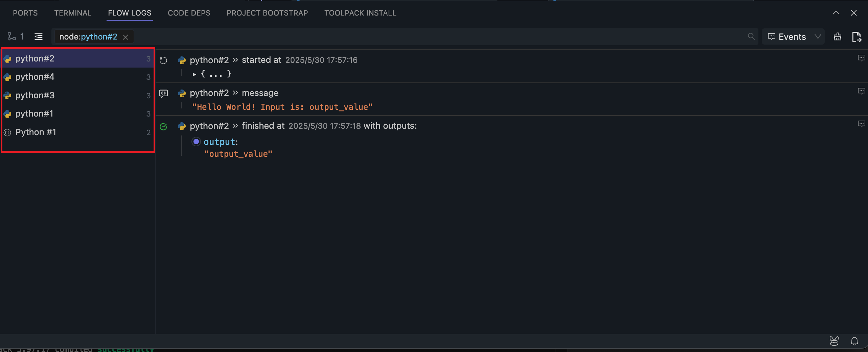Click the purple output handle dot
The width and height of the screenshot is (868, 352).
point(196,142)
